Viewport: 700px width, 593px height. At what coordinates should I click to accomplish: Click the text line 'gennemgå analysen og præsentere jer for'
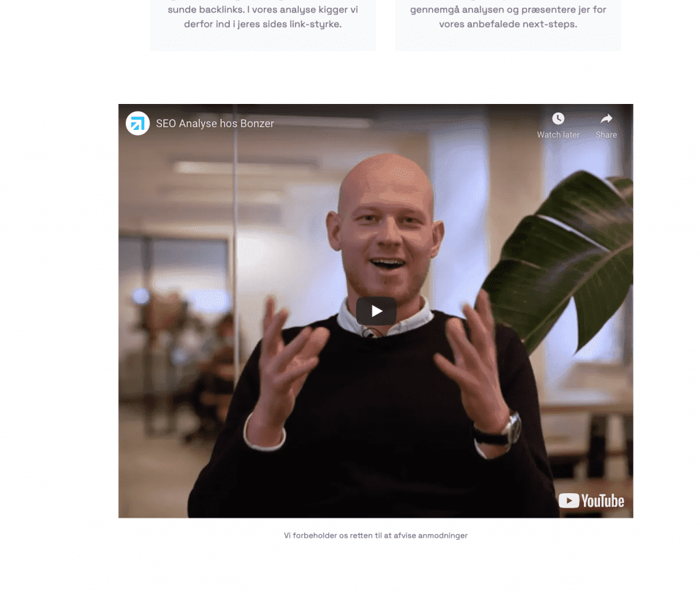tap(508, 10)
